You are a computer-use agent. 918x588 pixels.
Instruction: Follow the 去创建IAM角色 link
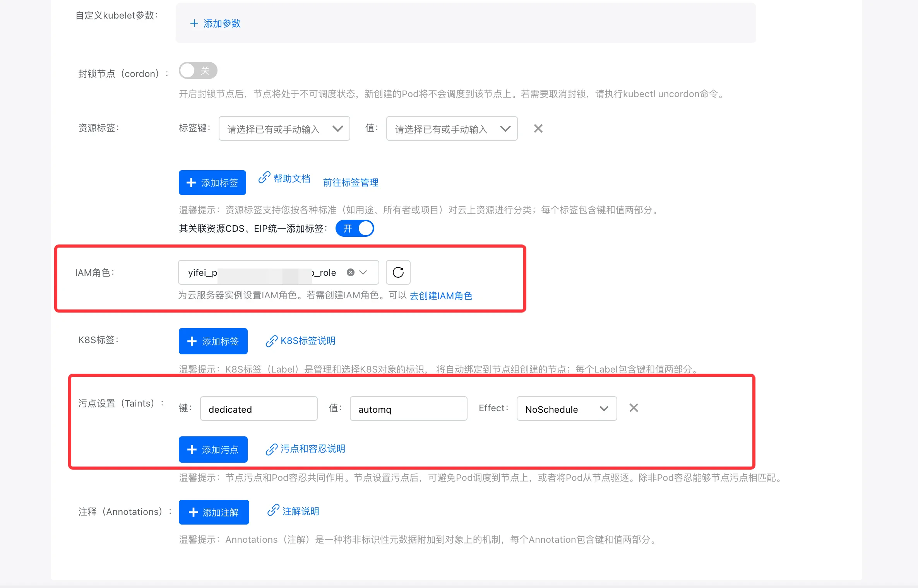pyautogui.click(x=441, y=296)
